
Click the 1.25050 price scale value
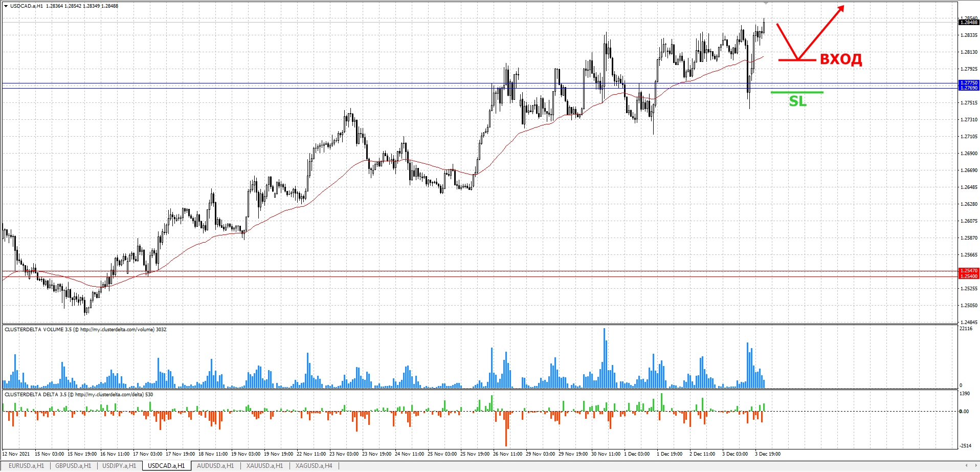click(x=969, y=306)
